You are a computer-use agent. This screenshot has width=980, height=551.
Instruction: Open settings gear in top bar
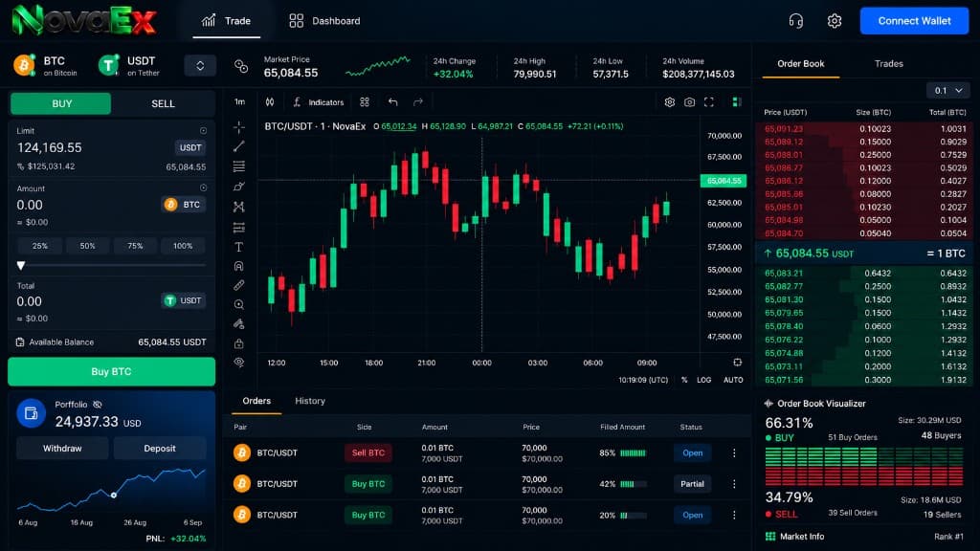(835, 21)
